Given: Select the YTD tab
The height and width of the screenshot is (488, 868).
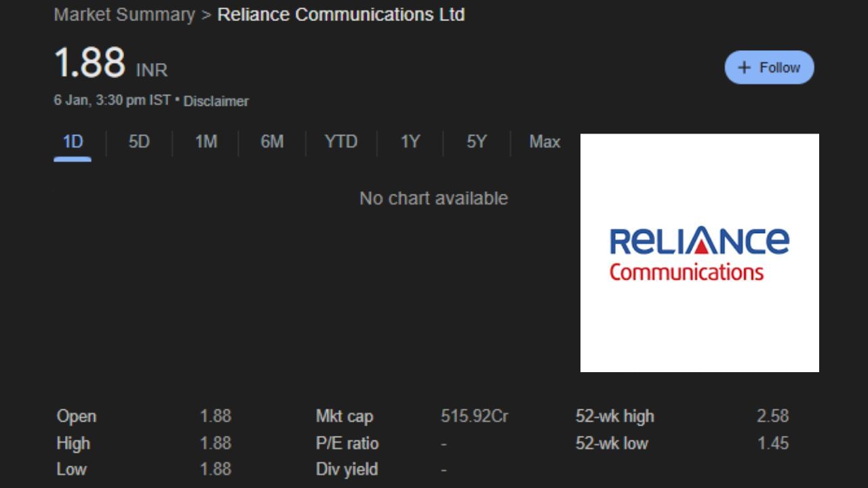Looking at the screenshot, I should point(340,142).
